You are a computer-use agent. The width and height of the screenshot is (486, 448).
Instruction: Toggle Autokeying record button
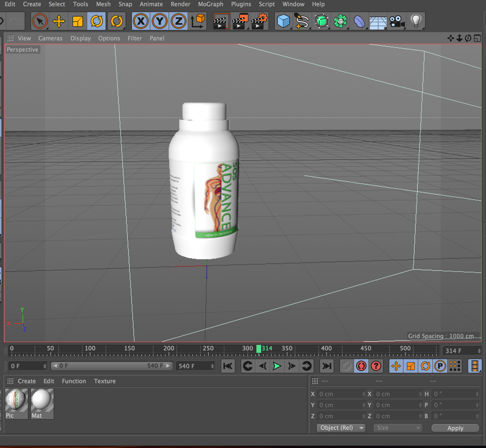361,366
